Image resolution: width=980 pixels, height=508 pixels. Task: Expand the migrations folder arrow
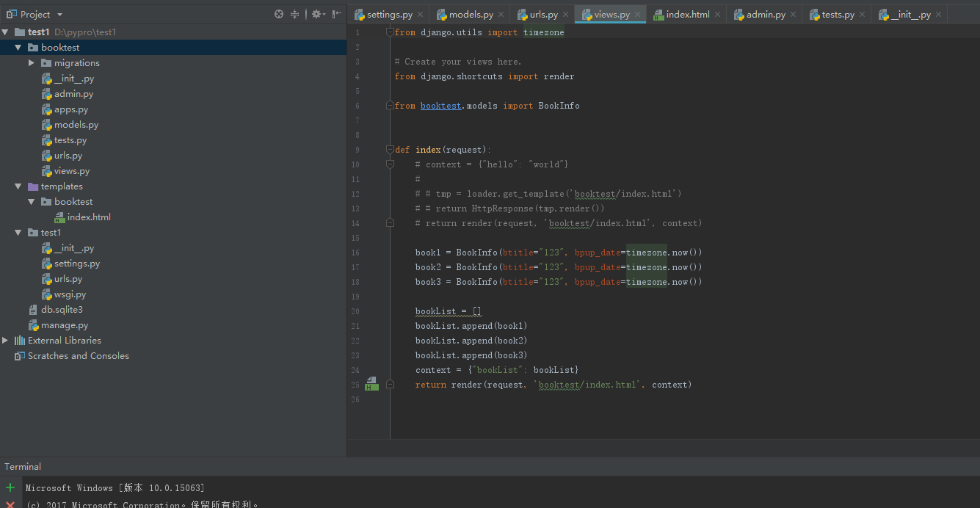32,63
